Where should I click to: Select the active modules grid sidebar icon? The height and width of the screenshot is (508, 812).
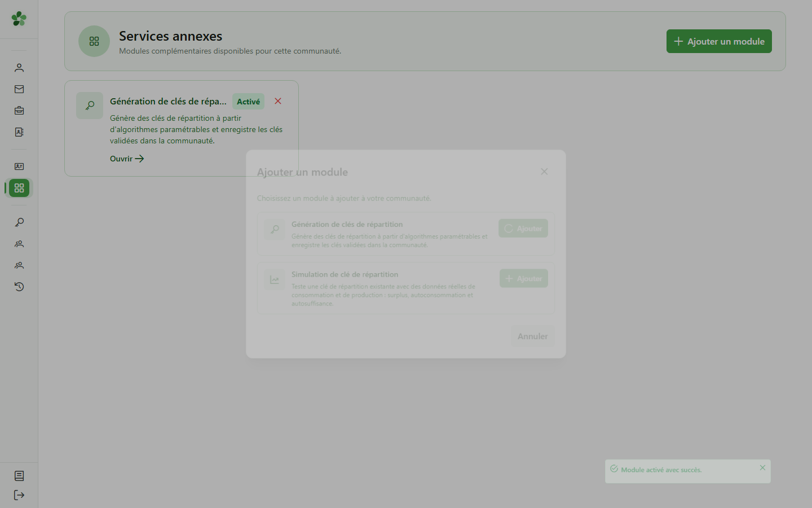click(19, 188)
